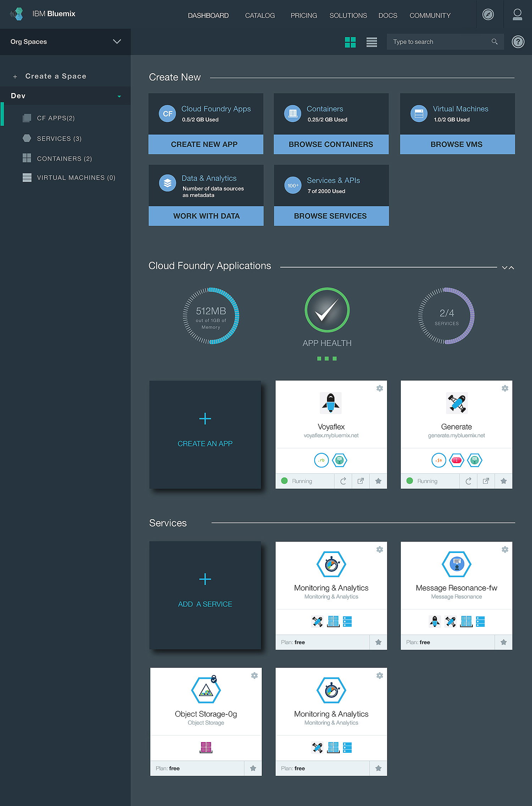Click the Message Resonance-fw hexagon icon
Screen dimensions: 532x806
456,564
